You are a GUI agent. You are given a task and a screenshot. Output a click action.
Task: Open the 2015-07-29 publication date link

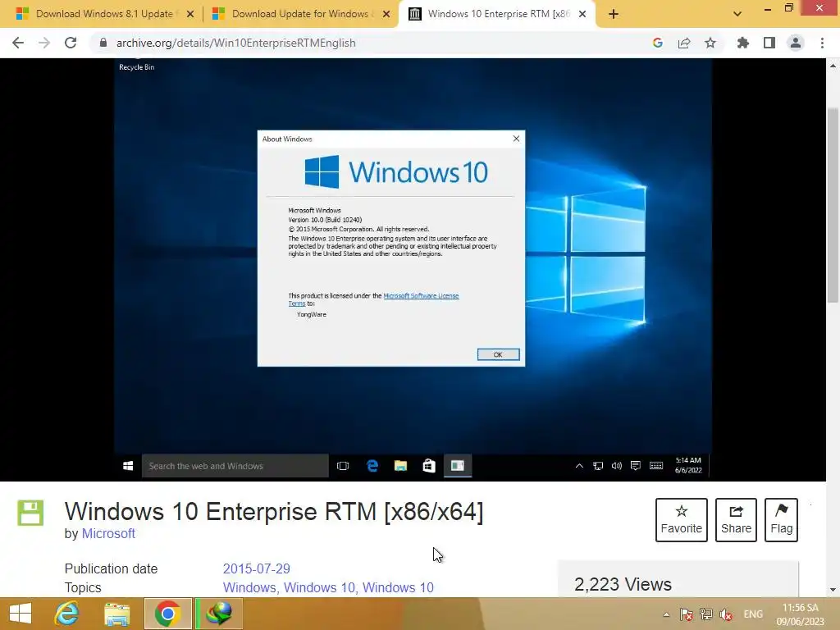pyautogui.click(x=256, y=568)
